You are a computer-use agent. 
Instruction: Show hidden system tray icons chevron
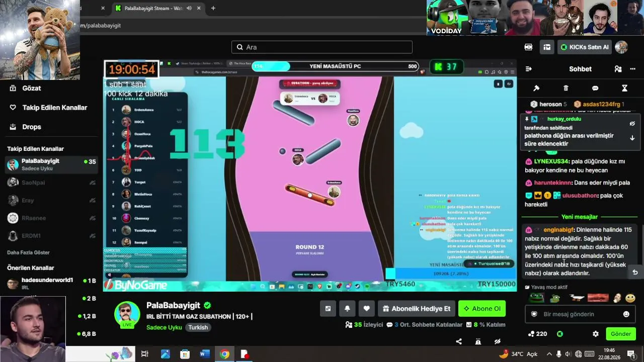pyautogui.click(x=549, y=354)
